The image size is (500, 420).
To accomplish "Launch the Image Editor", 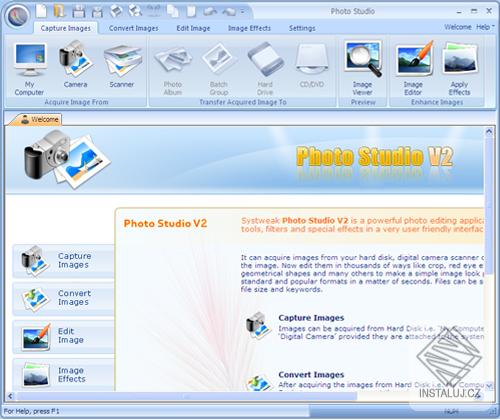I will 413,69.
